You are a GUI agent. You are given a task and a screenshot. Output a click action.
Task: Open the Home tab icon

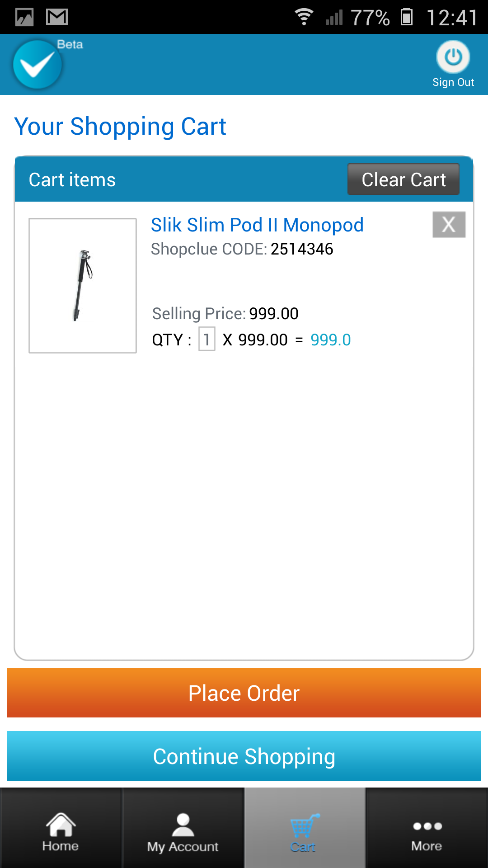(x=61, y=825)
